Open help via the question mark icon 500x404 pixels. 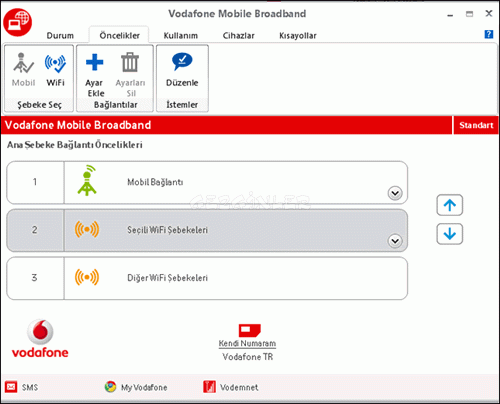(x=489, y=34)
